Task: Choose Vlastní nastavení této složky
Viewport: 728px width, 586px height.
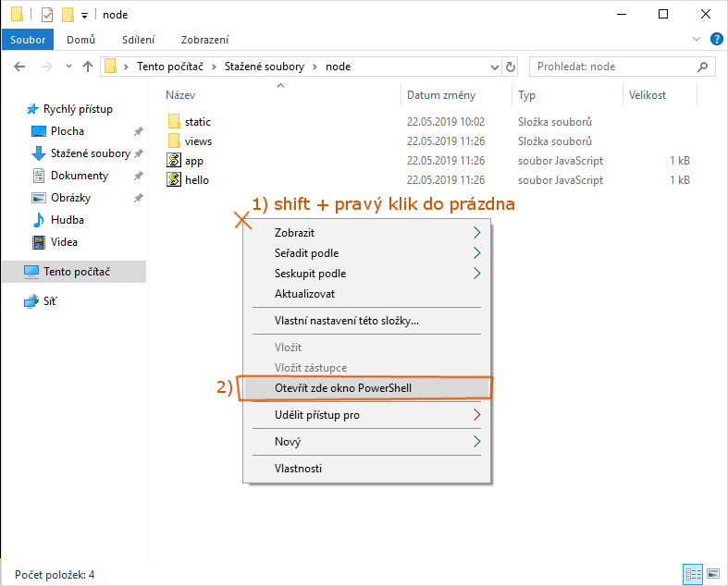Action: pyautogui.click(x=367, y=321)
